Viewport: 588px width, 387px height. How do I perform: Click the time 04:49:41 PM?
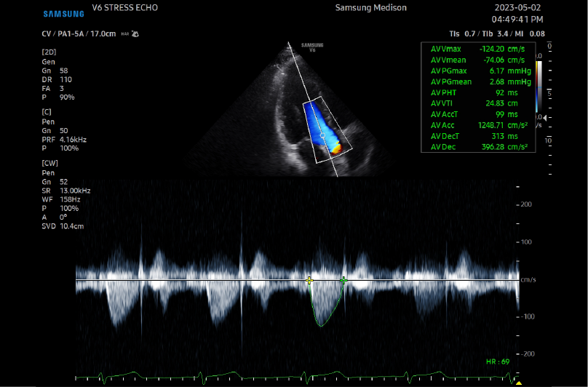(517, 20)
